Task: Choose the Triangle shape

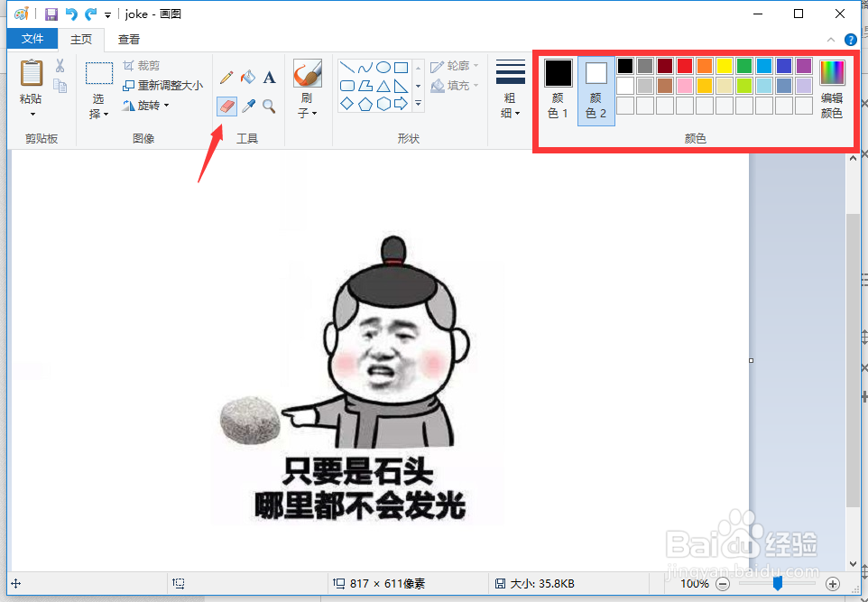Action: [383, 86]
